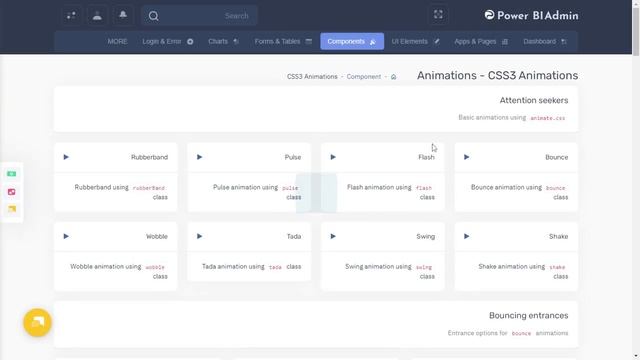Click the rubberBand class code text
Viewport: 640px width, 360px height.
pyautogui.click(x=149, y=188)
